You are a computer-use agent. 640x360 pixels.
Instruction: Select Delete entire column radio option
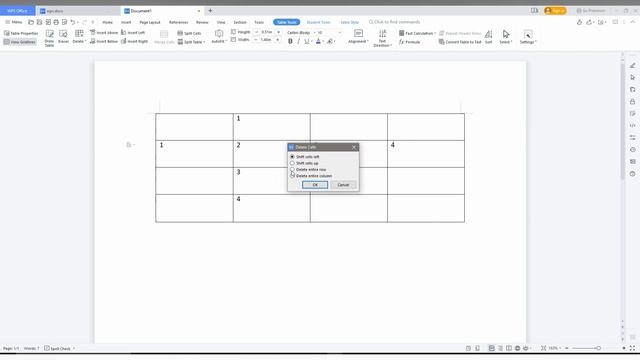tap(311, 176)
